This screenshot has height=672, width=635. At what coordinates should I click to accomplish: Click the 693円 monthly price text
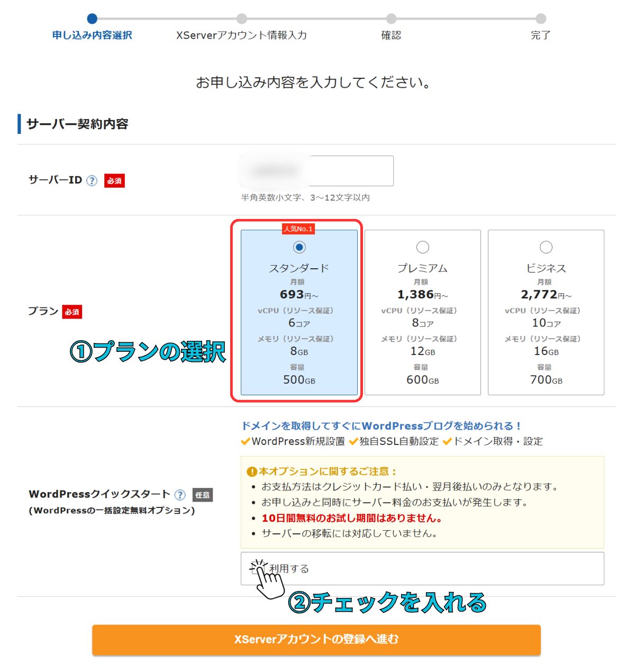tap(300, 295)
